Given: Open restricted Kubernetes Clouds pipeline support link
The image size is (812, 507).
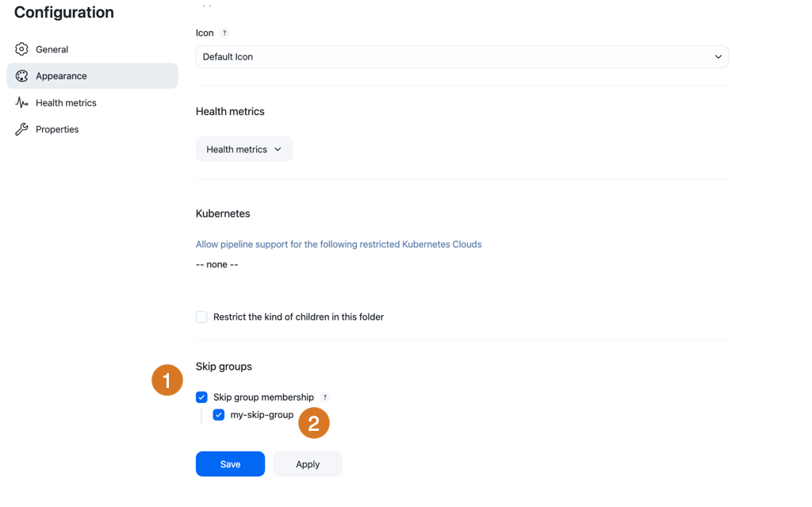Looking at the screenshot, I should pos(339,244).
